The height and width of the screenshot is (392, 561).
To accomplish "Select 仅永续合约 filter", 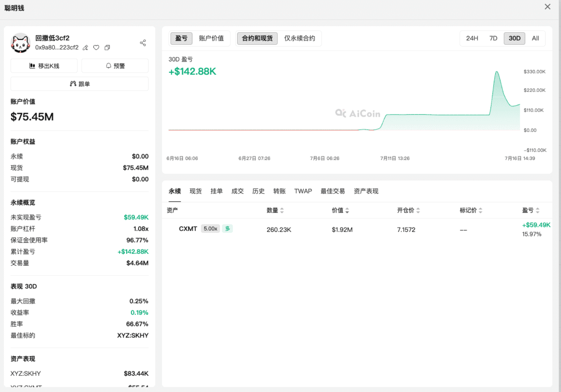I will tap(300, 38).
